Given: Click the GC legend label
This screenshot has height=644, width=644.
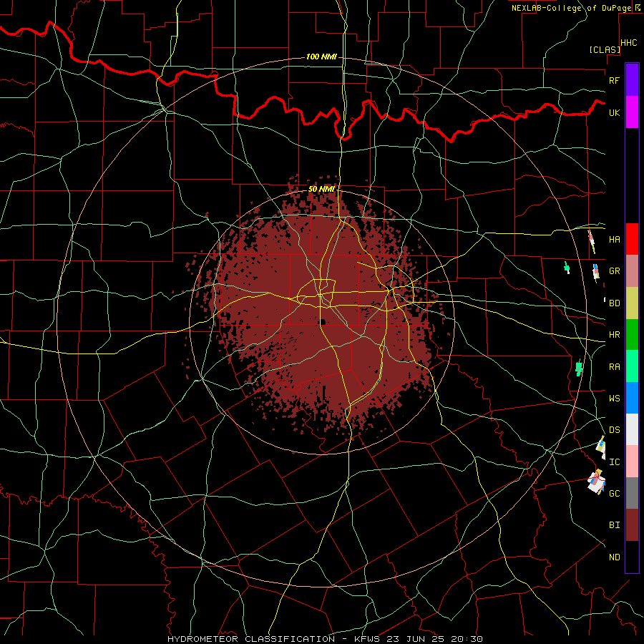Looking at the screenshot, I should pos(615,493).
